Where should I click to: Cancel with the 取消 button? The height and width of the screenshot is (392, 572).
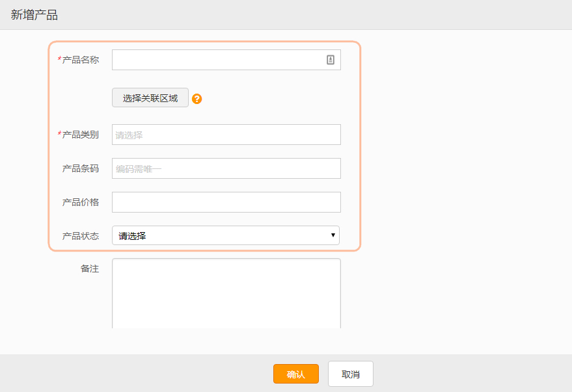(x=351, y=374)
